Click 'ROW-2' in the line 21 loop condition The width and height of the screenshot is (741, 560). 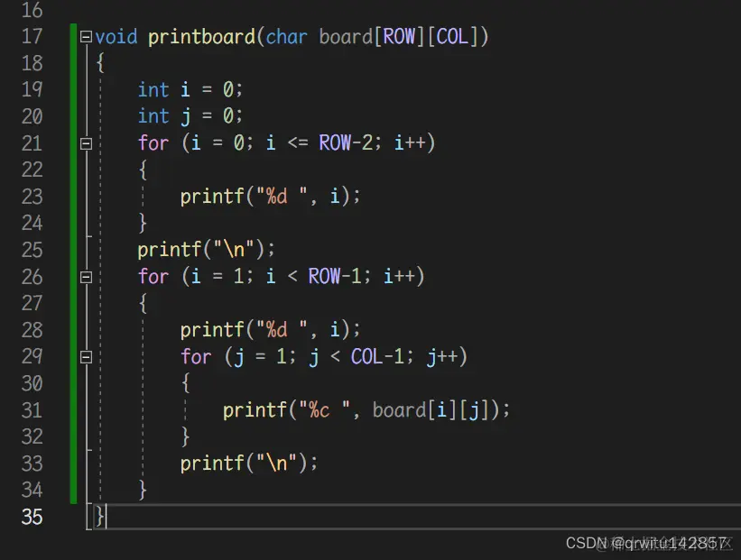pyautogui.click(x=346, y=143)
